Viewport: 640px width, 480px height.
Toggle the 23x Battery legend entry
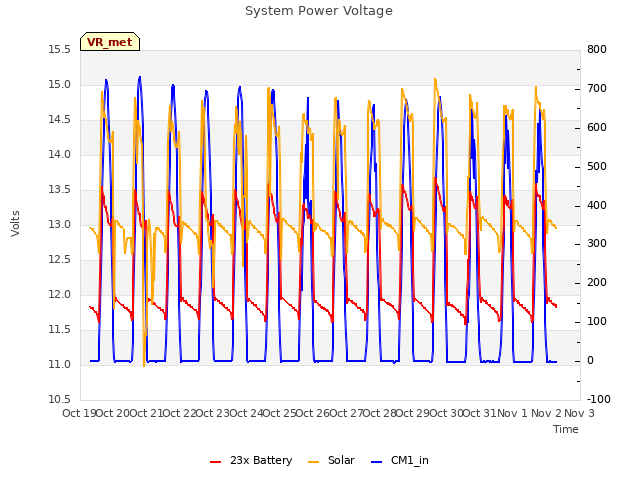pos(251,460)
